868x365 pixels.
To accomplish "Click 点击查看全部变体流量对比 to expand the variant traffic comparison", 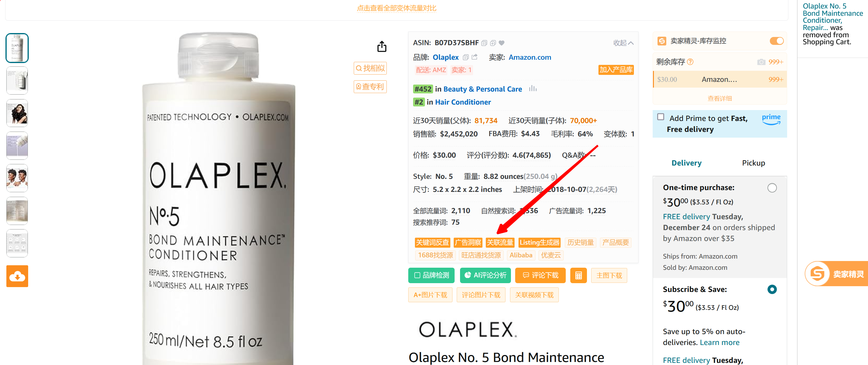I will (x=396, y=8).
